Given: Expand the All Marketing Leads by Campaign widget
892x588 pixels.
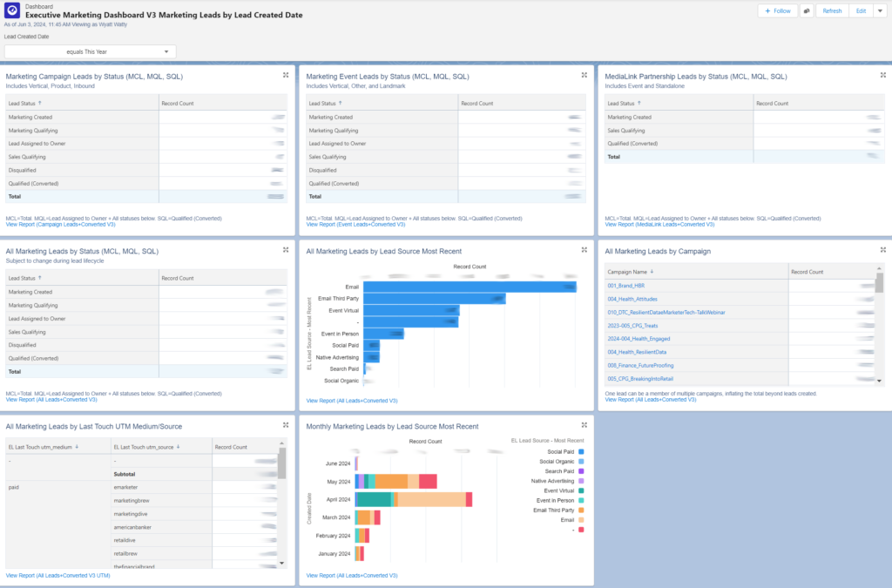Looking at the screenshot, I should (x=883, y=250).
